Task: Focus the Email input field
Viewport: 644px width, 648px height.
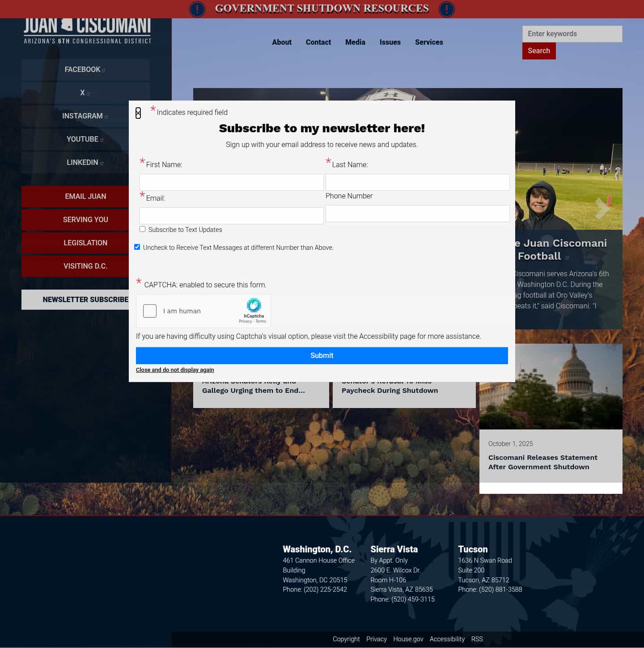Action: (232, 216)
